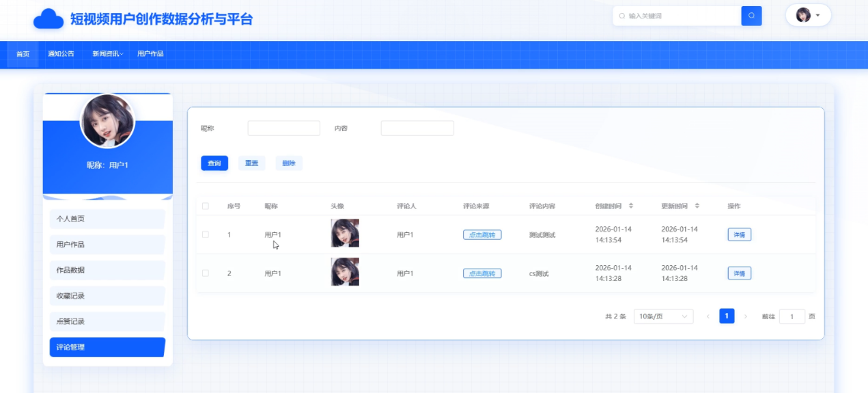Expand the 新闻资讯 nav dropdown
The height and width of the screenshot is (393, 868).
pyautogui.click(x=108, y=54)
